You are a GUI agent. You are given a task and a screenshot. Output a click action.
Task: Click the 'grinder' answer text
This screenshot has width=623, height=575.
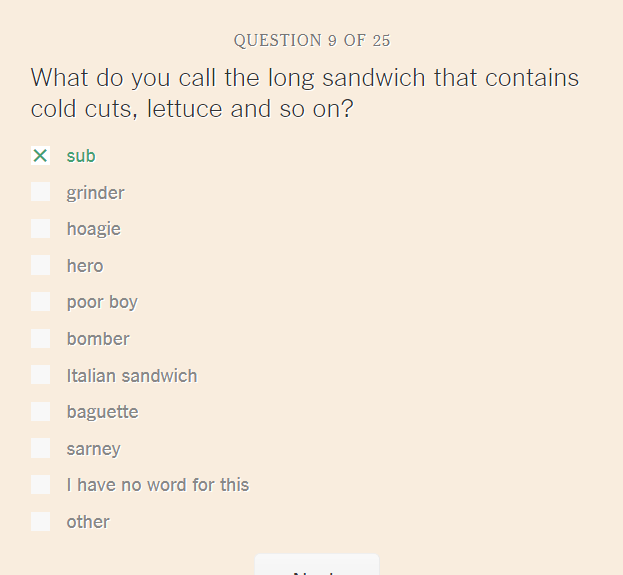(x=95, y=193)
